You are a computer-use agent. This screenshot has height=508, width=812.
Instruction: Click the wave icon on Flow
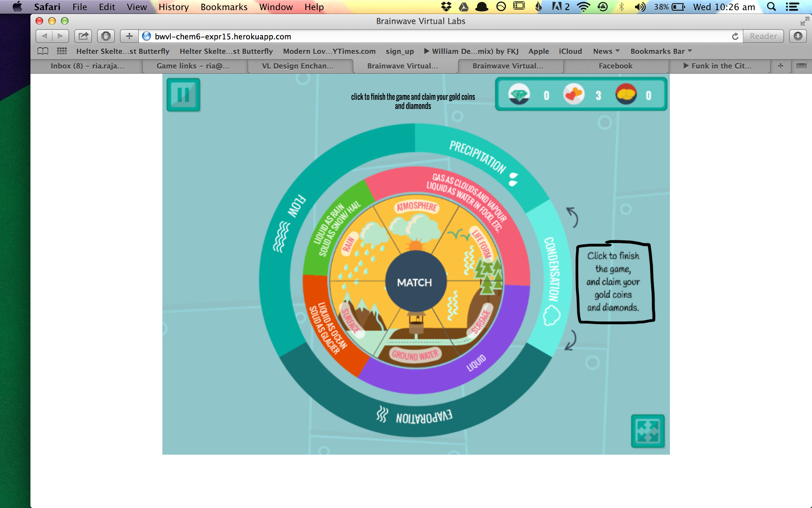tap(281, 237)
